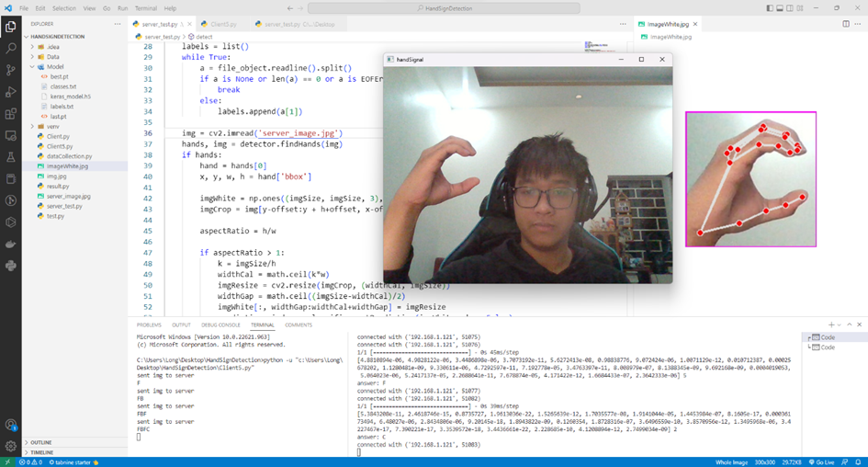Viewport: 868px width, 467px height.
Task: Open the Search view in activity bar
Action: 10,48
